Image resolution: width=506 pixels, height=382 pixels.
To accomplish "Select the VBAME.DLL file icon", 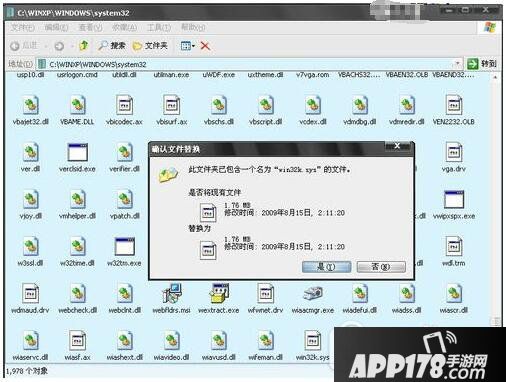I will (x=77, y=105).
